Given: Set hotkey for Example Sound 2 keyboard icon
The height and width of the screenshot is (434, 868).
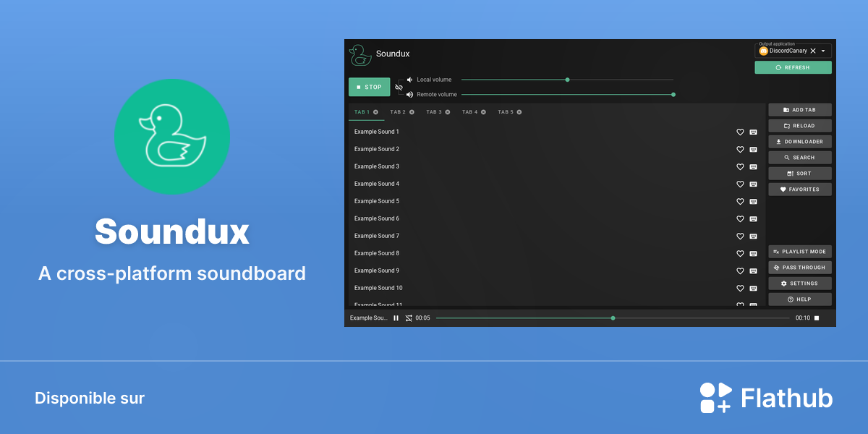Looking at the screenshot, I should [x=753, y=150].
